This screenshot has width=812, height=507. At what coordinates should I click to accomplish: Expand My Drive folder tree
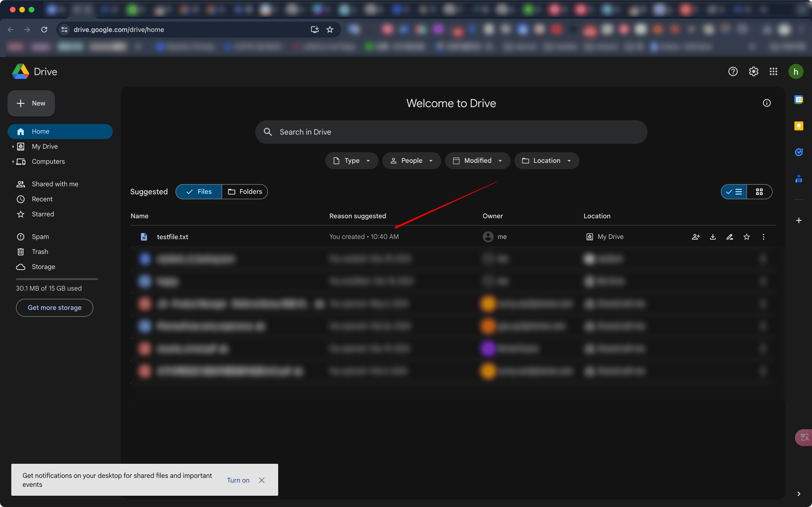(13, 147)
